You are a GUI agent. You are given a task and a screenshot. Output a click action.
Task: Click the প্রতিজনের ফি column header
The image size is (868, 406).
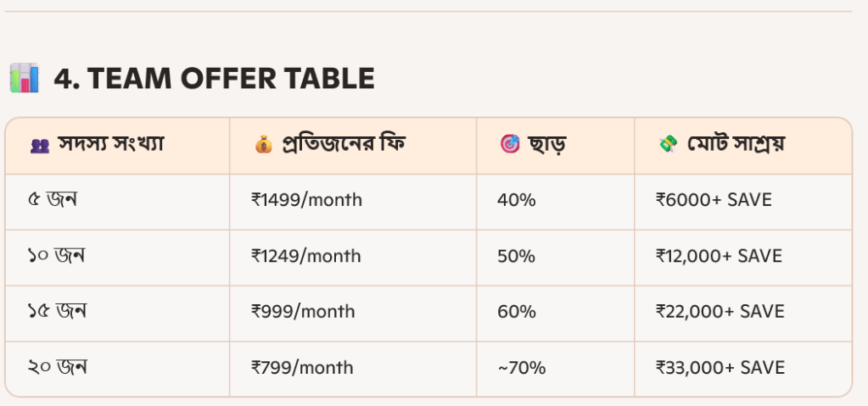[343, 144]
